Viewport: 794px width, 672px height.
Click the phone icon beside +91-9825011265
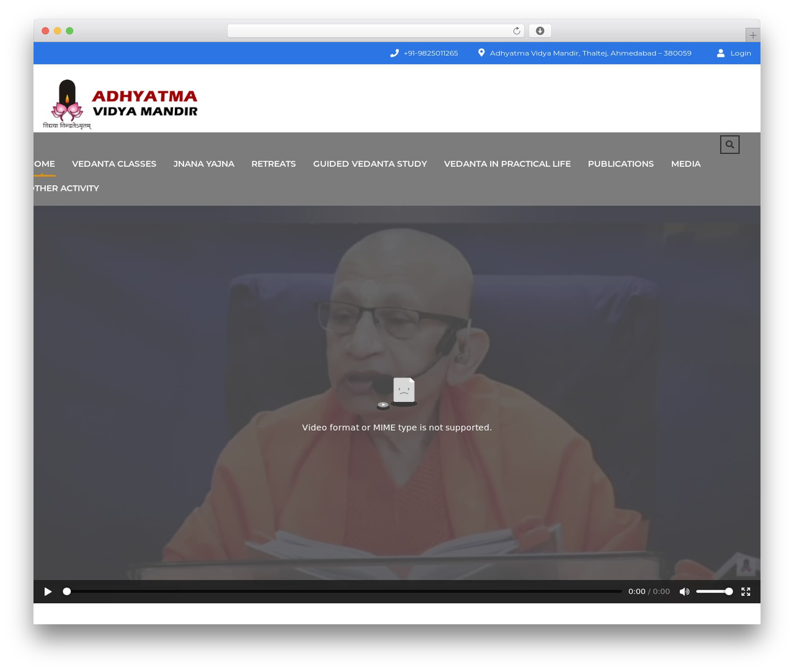point(394,53)
